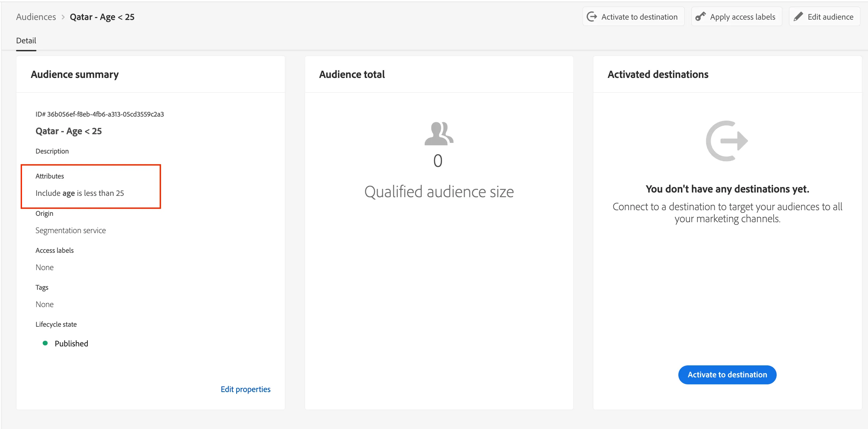Click the Activated destinations heading
Screen dimensions: 868x429
658,74
